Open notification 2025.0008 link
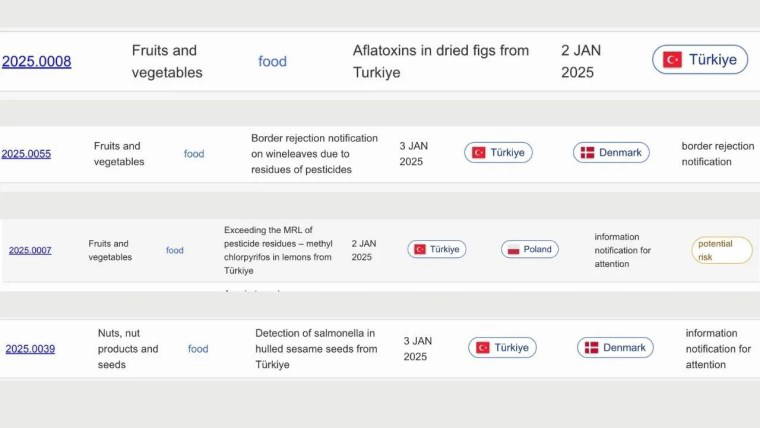 [36, 61]
